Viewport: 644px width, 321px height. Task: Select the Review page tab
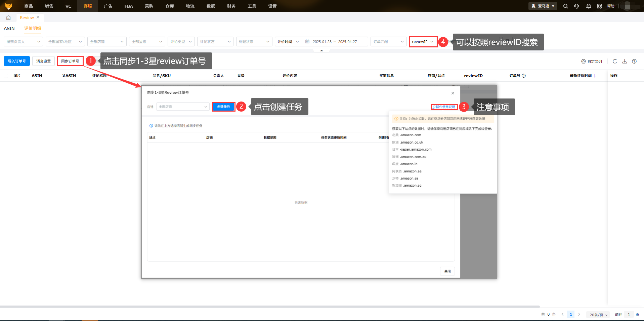pos(27,18)
